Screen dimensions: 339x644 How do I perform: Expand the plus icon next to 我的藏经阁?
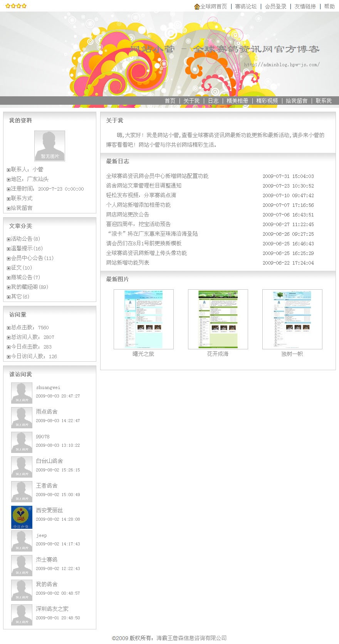(x=8, y=287)
